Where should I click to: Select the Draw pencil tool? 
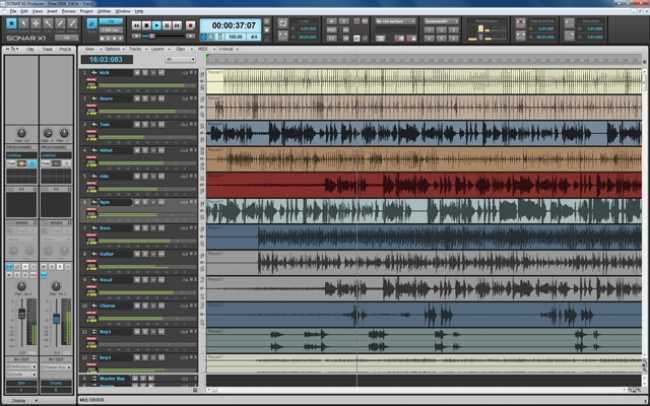click(x=61, y=23)
